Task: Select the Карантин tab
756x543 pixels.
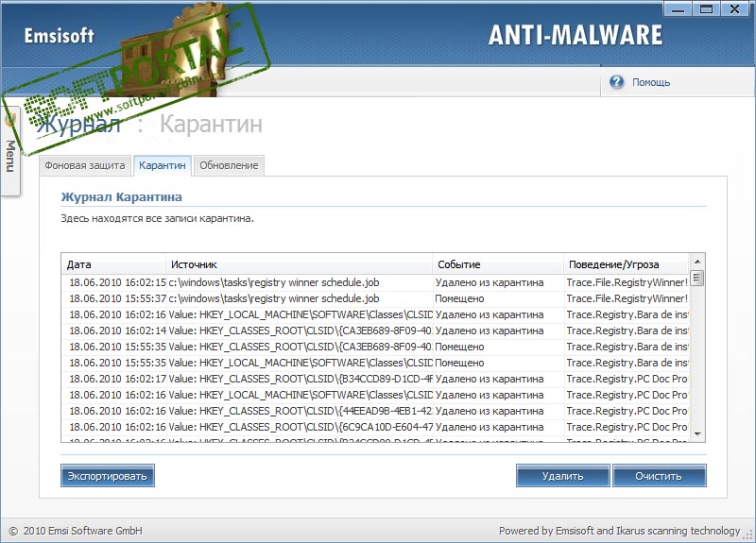Action: coord(162,165)
